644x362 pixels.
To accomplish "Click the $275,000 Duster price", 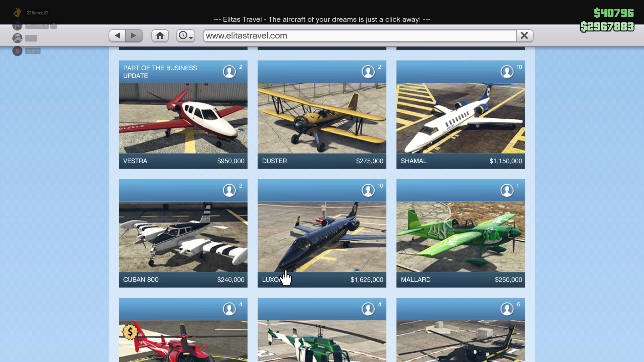I will tap(370, 161).
